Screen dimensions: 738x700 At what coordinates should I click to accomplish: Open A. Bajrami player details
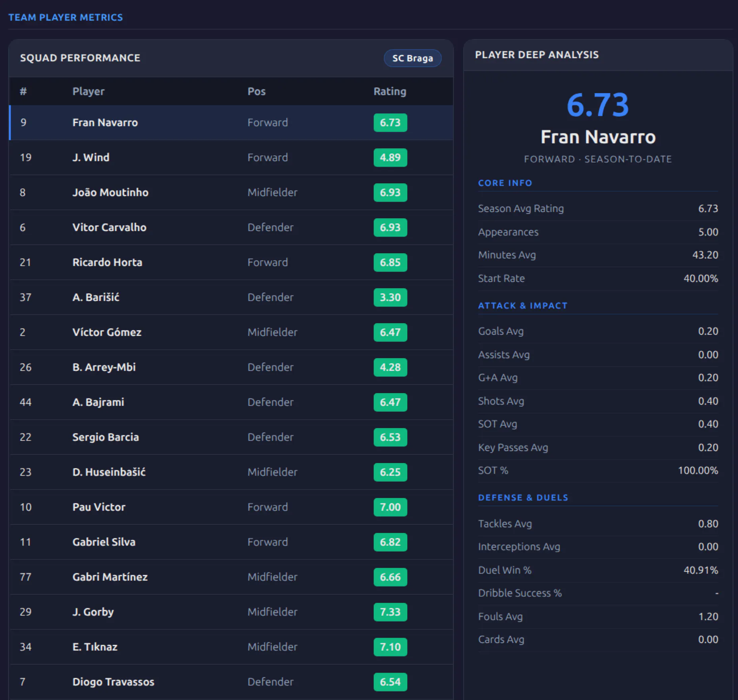click(231, 402)
